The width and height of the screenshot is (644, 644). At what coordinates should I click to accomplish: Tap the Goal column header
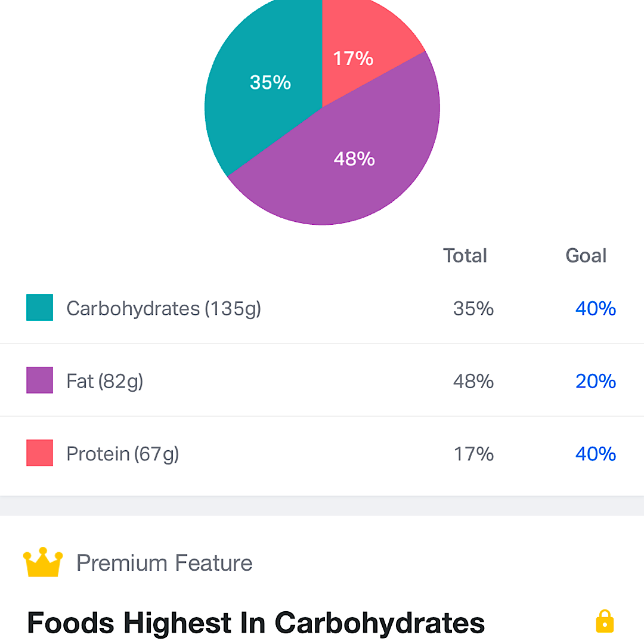(x=586, y=256)
